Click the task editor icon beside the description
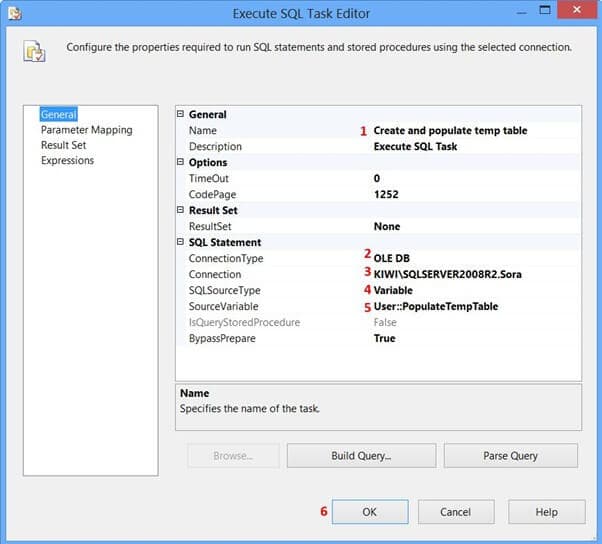Screen dimensions: 602x544 pyautogui.click(x=35, y=50)
